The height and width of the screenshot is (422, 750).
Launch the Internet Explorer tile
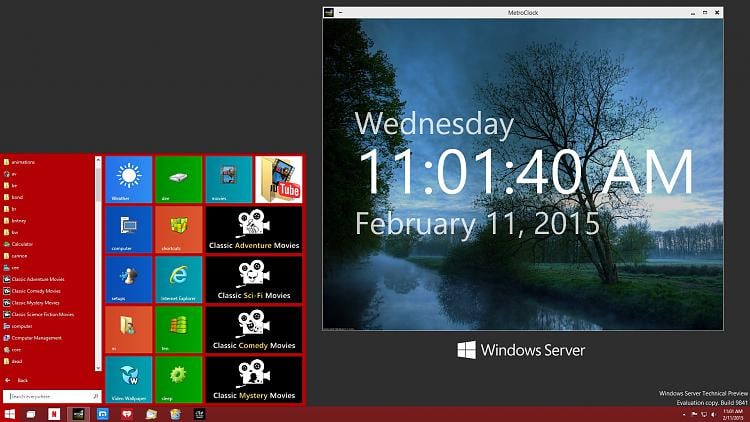178,279
